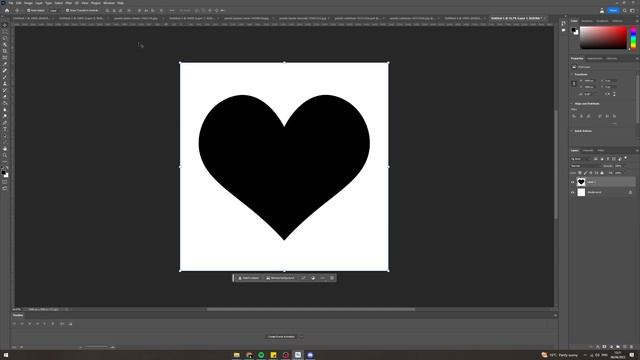Open the search icon beside the Share button
The height and width of the screenshot is (360, 640).
pos(624,11)
